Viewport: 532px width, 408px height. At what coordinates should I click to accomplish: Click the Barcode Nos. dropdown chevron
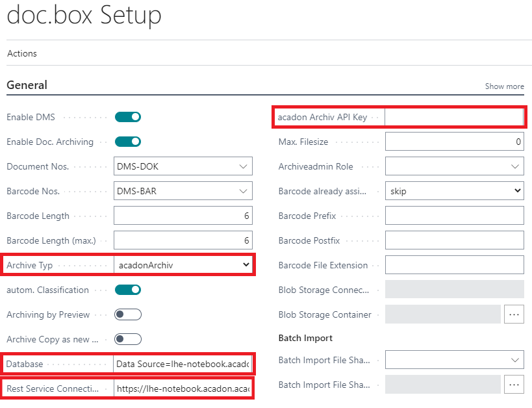point(242,190)
